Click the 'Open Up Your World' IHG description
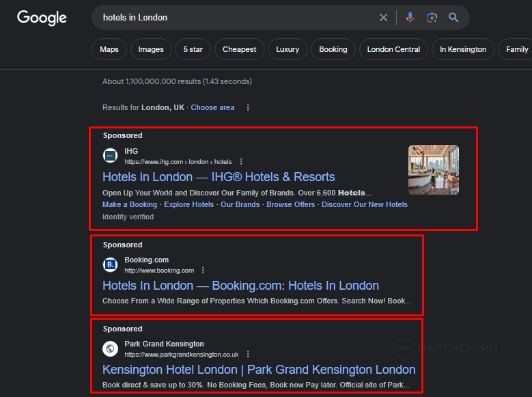The height and width of the screenshot is (397, 532). [x=237, y=193]
